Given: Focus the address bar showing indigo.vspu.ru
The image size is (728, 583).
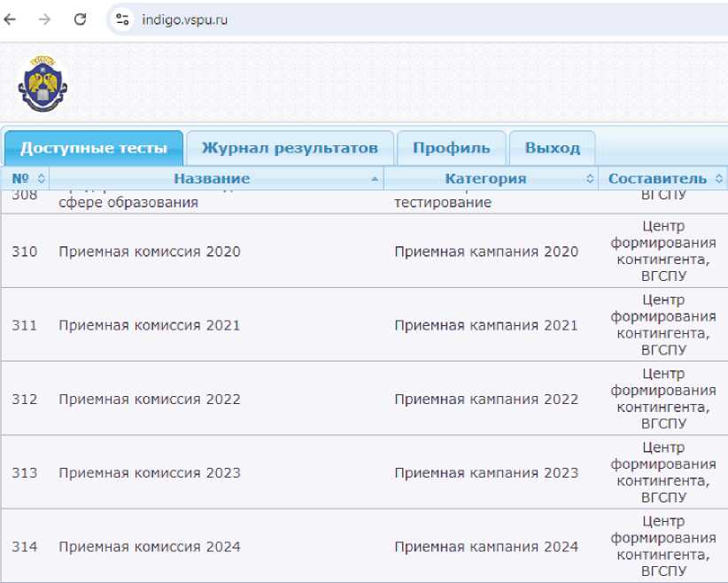Looking at the screenshot, I should click(354, 19).
